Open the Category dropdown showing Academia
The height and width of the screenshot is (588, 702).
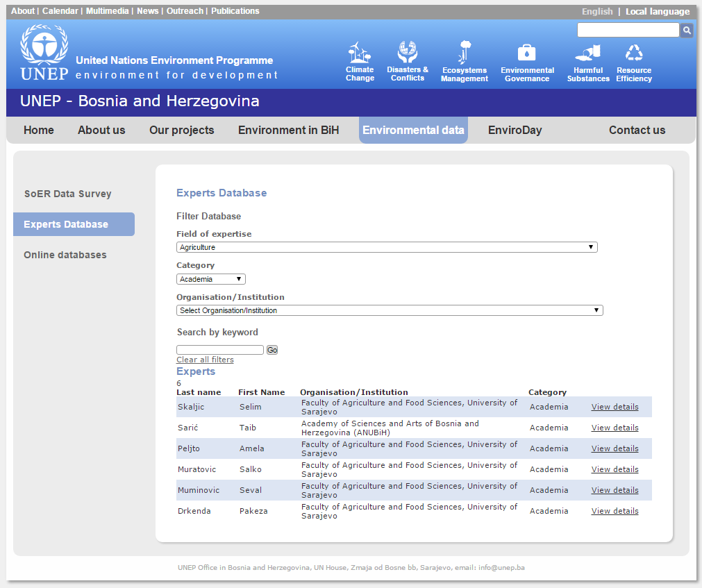pos(210,279)
